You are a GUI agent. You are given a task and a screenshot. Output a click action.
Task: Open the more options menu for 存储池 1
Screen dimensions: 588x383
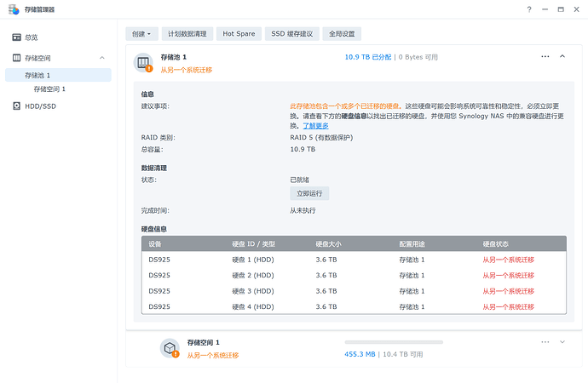coord(545,56)
